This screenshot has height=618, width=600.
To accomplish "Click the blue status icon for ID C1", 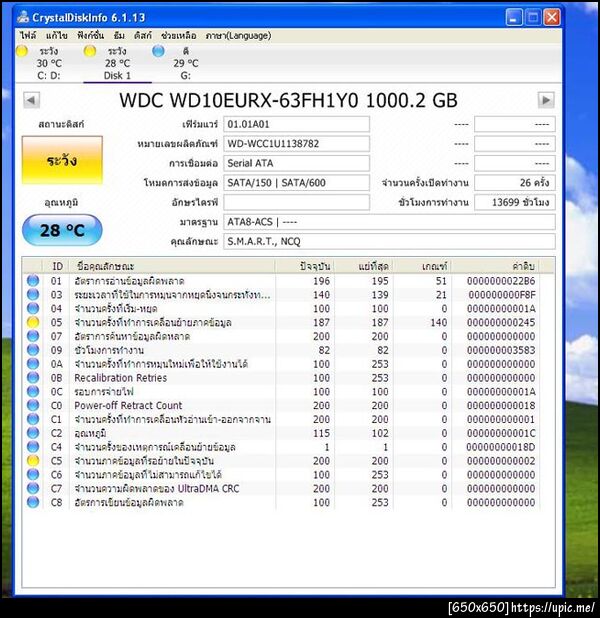I will (x=33, y=419).
